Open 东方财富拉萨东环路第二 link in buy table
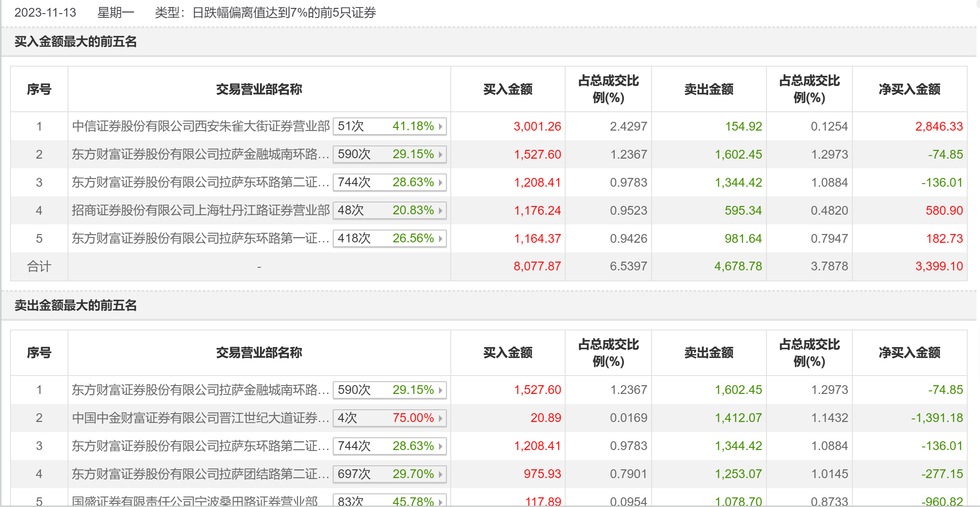The image size is (980, 507). (x=201, y=182)
